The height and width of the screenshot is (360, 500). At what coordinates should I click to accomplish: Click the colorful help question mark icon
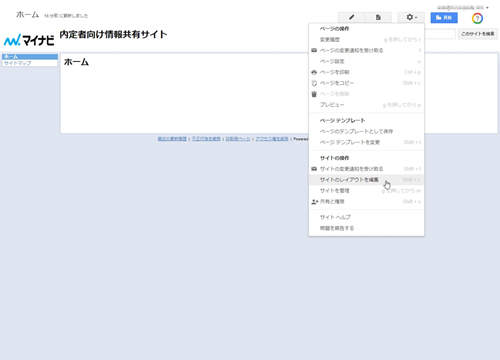tap(477, 18)
